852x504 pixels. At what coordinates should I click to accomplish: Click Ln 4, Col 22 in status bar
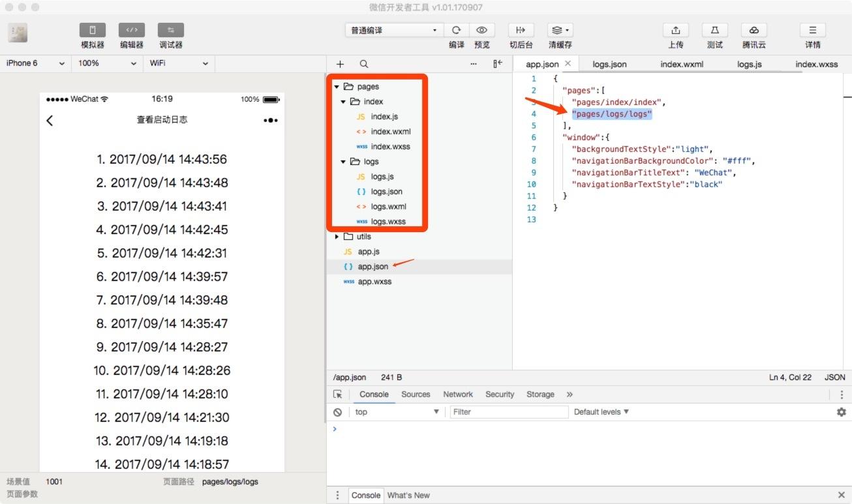pos(791,378)
